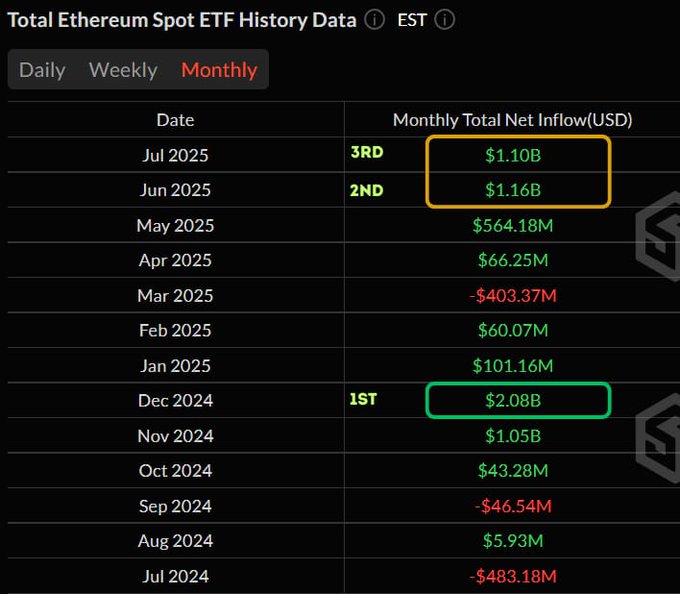Click the Date column header

pos(175,120)
